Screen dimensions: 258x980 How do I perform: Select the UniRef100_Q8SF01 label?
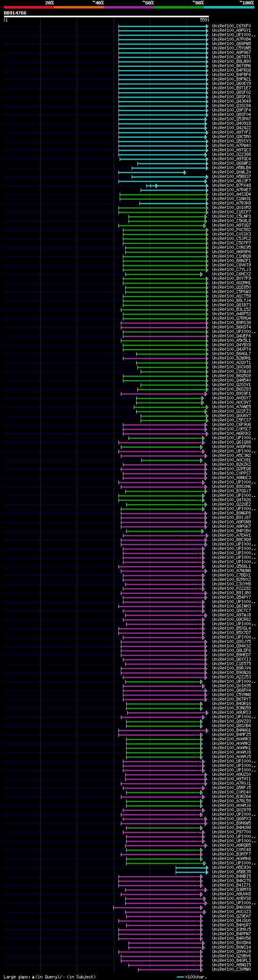(231, 97)
